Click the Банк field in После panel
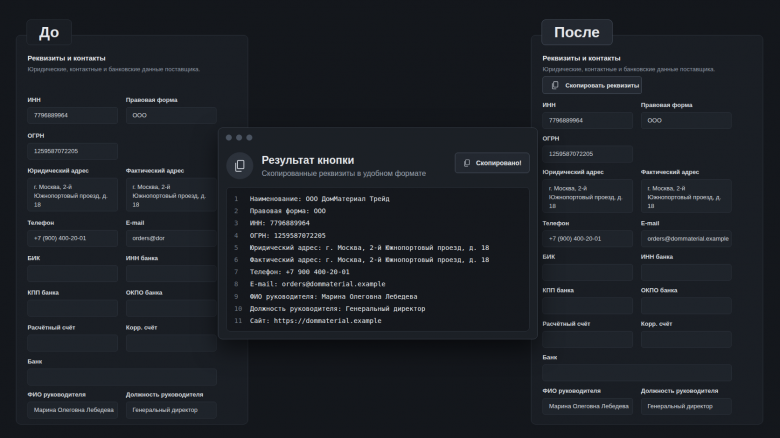Screen dimensions: 780x438 [637, 373]
